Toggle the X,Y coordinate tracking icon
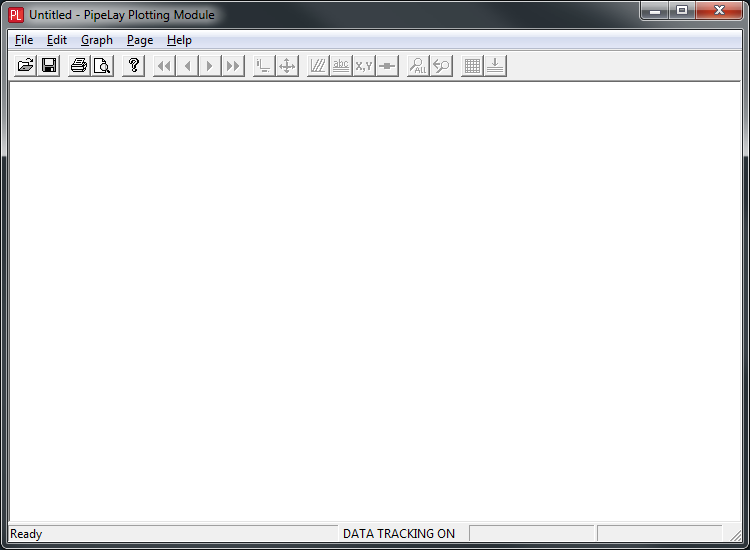 tap(364, 66)
